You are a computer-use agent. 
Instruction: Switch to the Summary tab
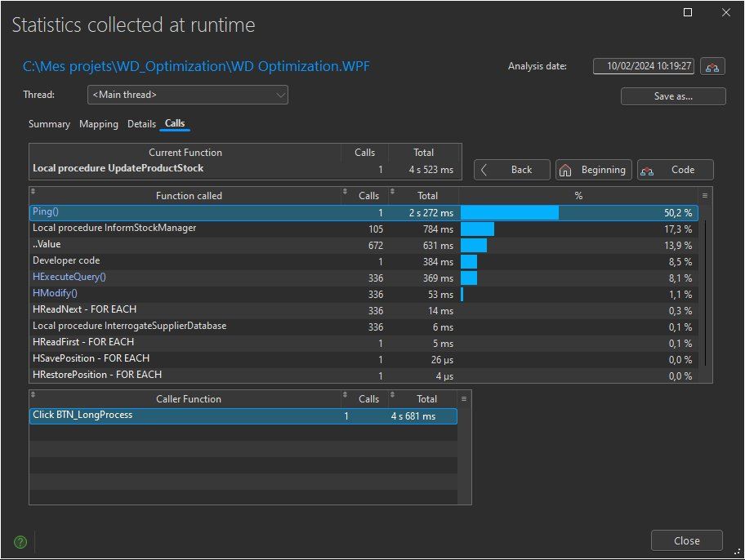click(x=49, y=124)
